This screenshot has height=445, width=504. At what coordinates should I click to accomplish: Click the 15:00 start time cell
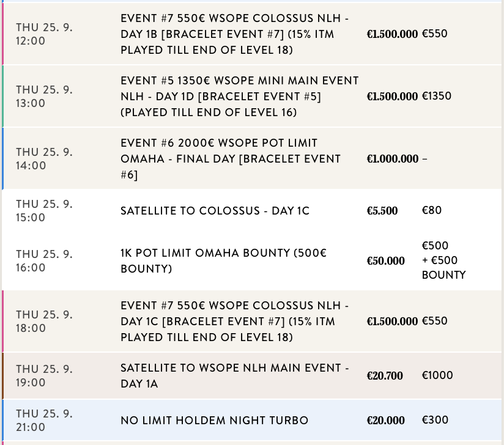44,211
